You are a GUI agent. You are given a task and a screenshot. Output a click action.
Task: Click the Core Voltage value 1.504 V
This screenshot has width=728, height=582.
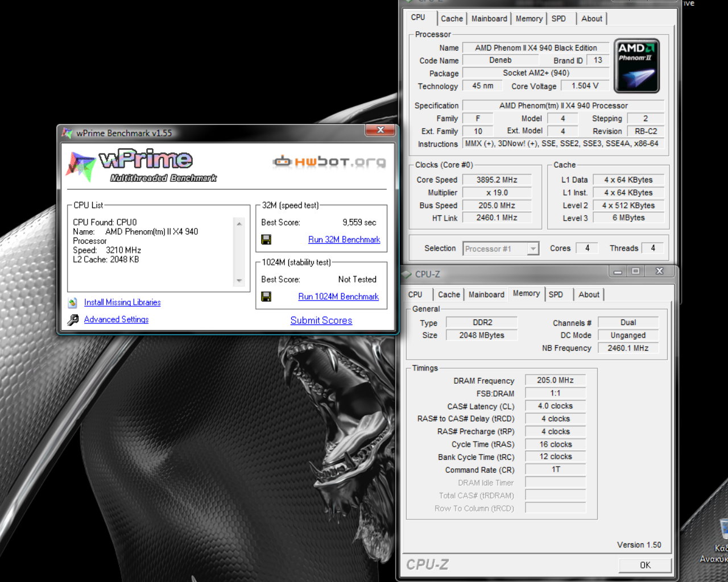585,86
